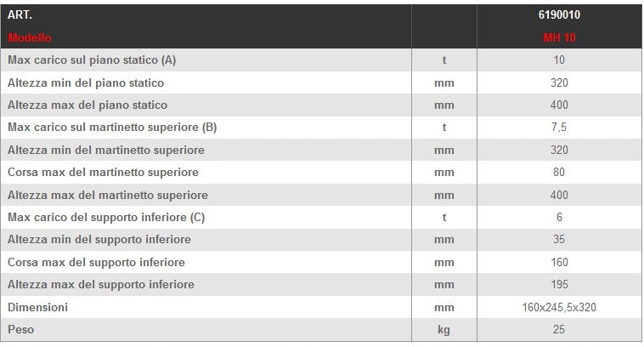Select the article number 6190010
Image resolution: width=644 pixels, height=347 pixels.
[x=559, y=15]
